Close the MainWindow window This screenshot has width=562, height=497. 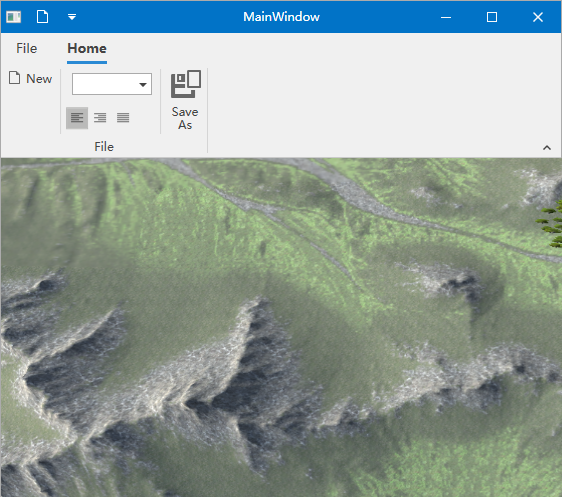click(x=538, y=17)
